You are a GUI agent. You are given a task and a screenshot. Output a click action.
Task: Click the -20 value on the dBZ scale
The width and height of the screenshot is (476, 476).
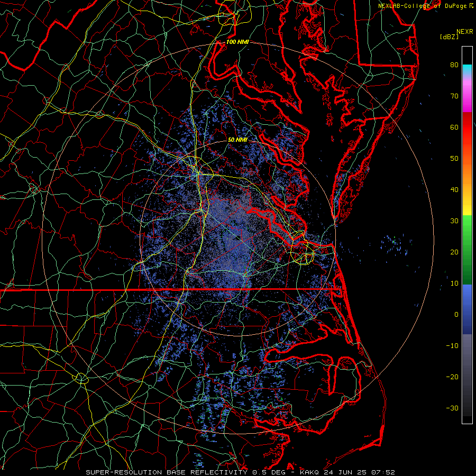[452, 377]
